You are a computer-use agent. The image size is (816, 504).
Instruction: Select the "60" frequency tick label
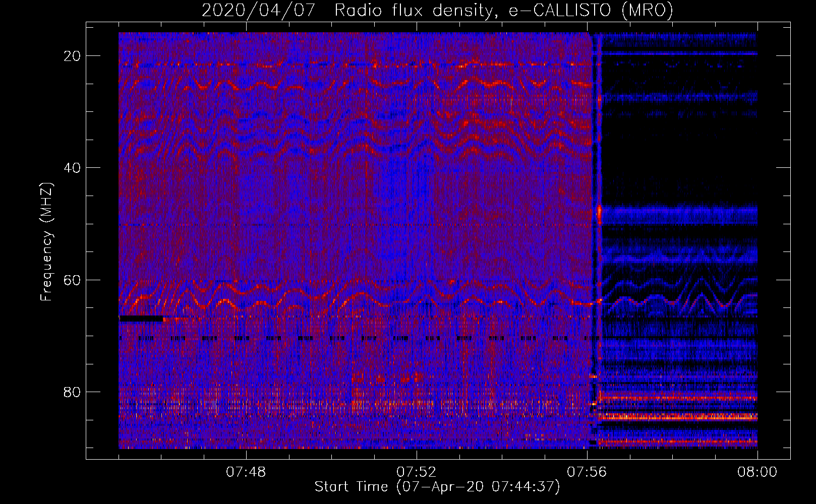tap(72, 280)
